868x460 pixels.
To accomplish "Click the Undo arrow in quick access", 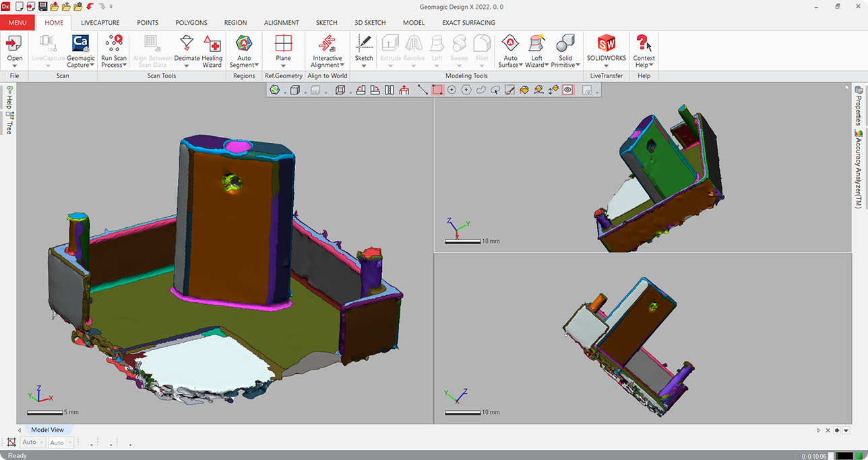I will pos(90,7).
